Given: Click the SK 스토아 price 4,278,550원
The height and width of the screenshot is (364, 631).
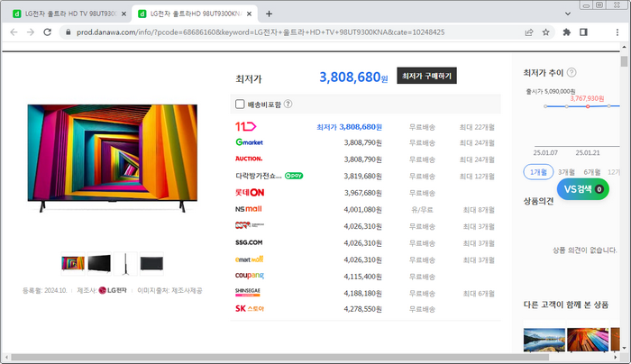Looking at the screenshot, I should coord(362,309).
